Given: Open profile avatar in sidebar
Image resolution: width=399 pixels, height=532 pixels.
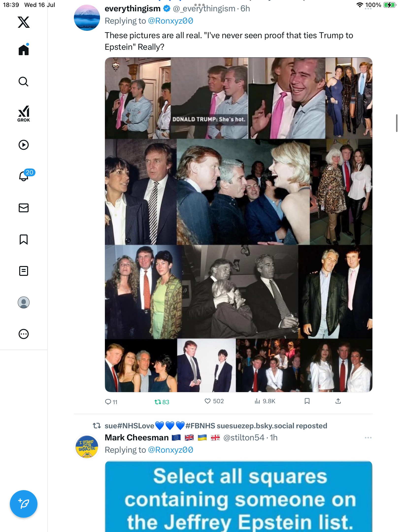Looking at the screenshot, I should (24, 302).
